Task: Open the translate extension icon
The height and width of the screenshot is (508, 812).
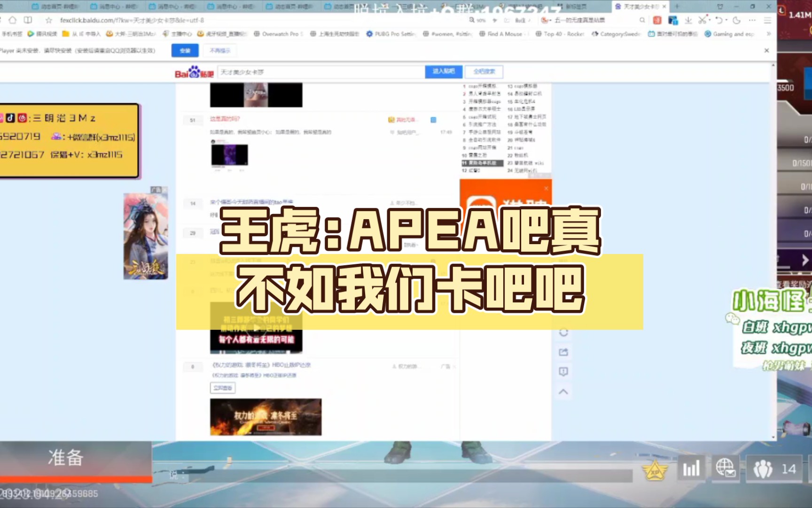Action: (673, 20)
